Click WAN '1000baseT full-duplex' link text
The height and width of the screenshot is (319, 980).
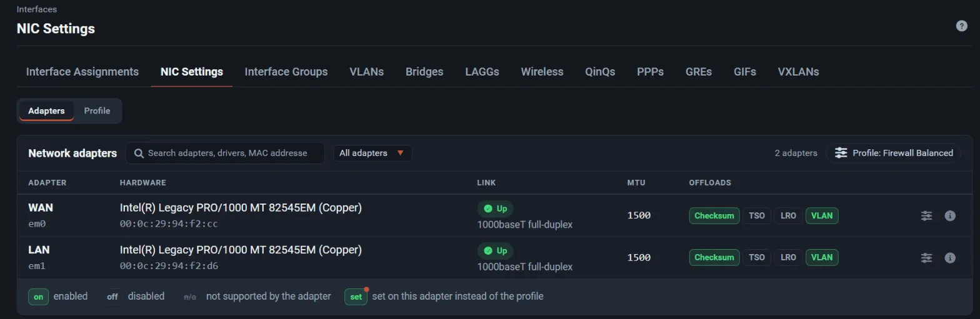pyautogui.click(x=525, y=224)
